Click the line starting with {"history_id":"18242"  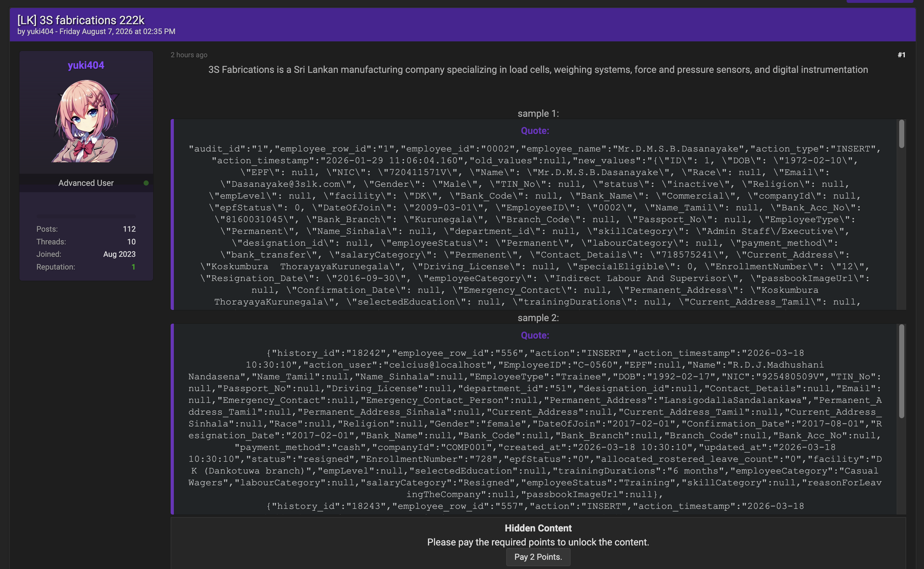535,353
